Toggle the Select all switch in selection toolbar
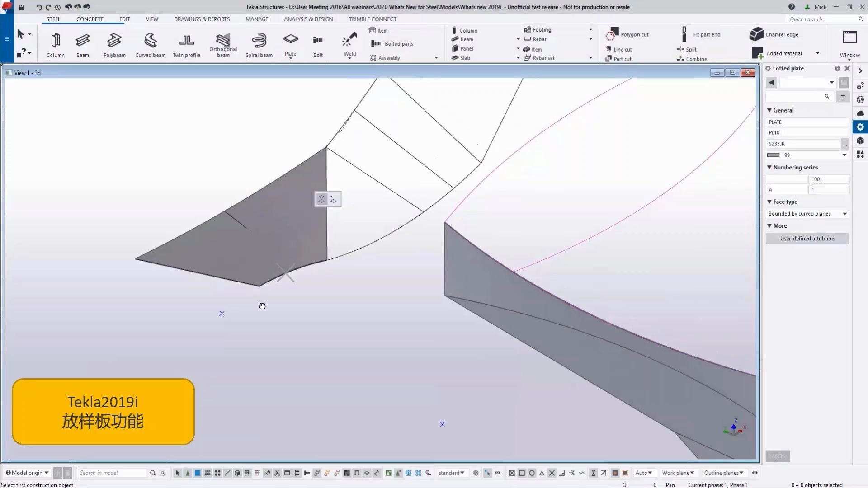This screenshot has height=488, width=868. coord(178,473)
